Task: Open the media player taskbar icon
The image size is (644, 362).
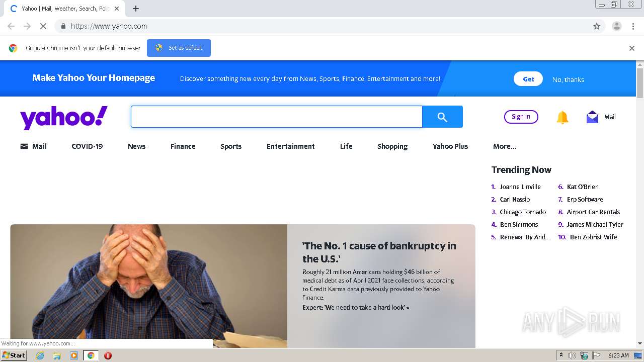Action: point(74,355)
